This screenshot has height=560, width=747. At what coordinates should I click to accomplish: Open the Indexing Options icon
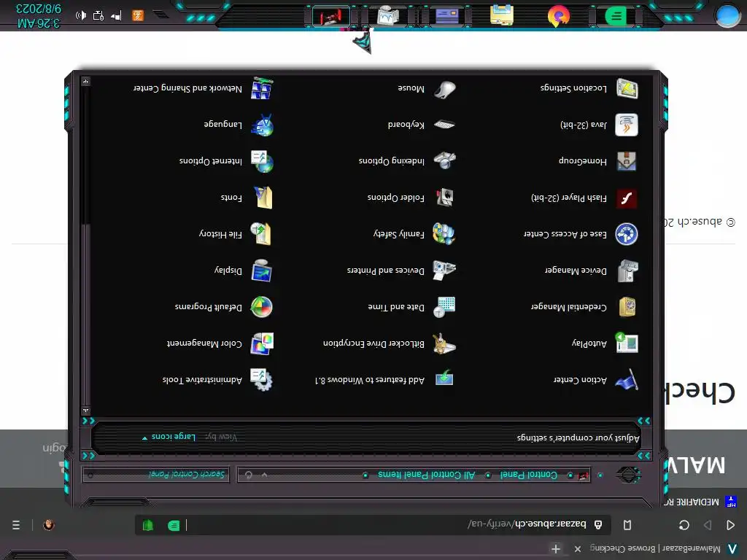click(x=444, y=160)
